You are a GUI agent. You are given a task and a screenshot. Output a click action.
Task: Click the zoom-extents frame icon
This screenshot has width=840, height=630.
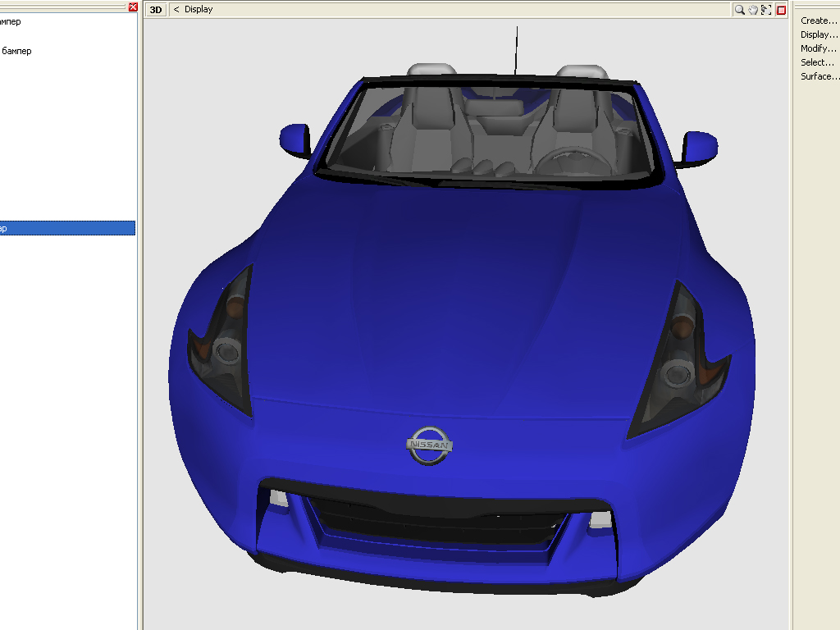pos(766,10)
